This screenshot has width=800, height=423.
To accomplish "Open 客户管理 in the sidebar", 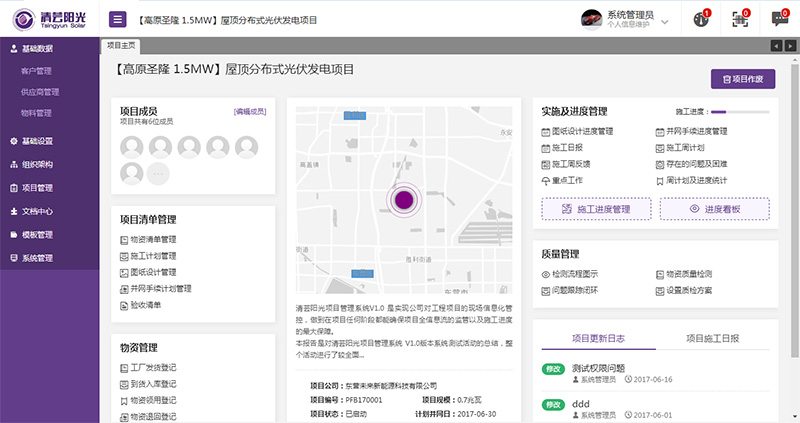I will 36,71.
